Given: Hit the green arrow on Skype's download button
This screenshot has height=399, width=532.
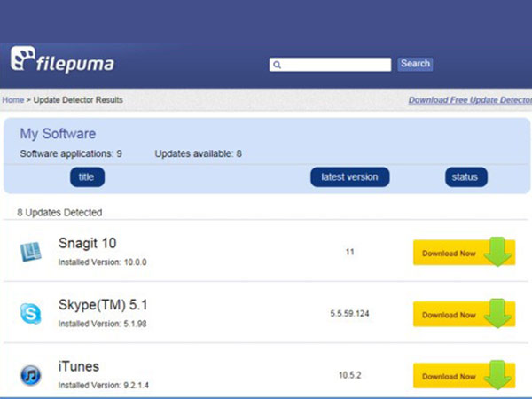Looking at the screenshot, I should tap(498, 314).
